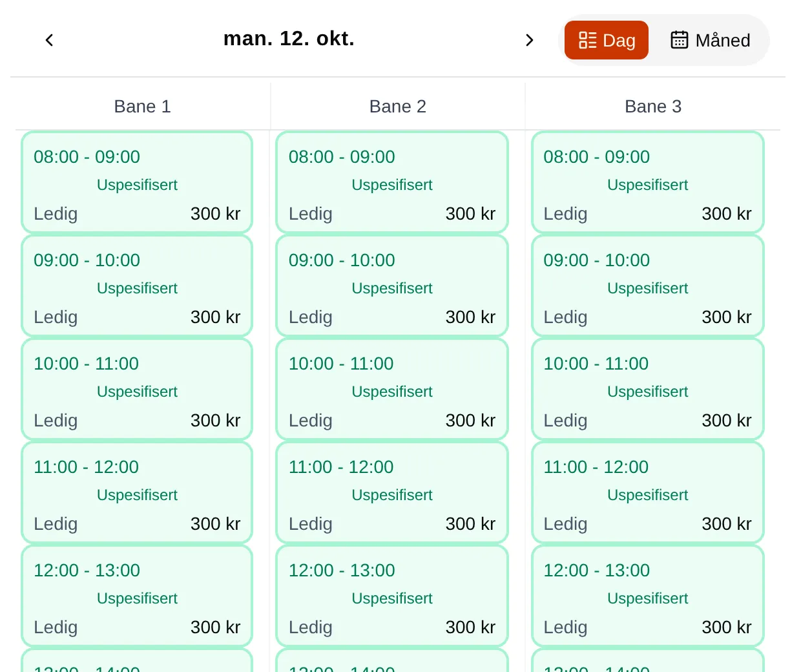The height and width of the screenshot is (672, 801).
Task: Select Bane 2 slot 12:00 - 13:00
Action: (x=392, y=596)
